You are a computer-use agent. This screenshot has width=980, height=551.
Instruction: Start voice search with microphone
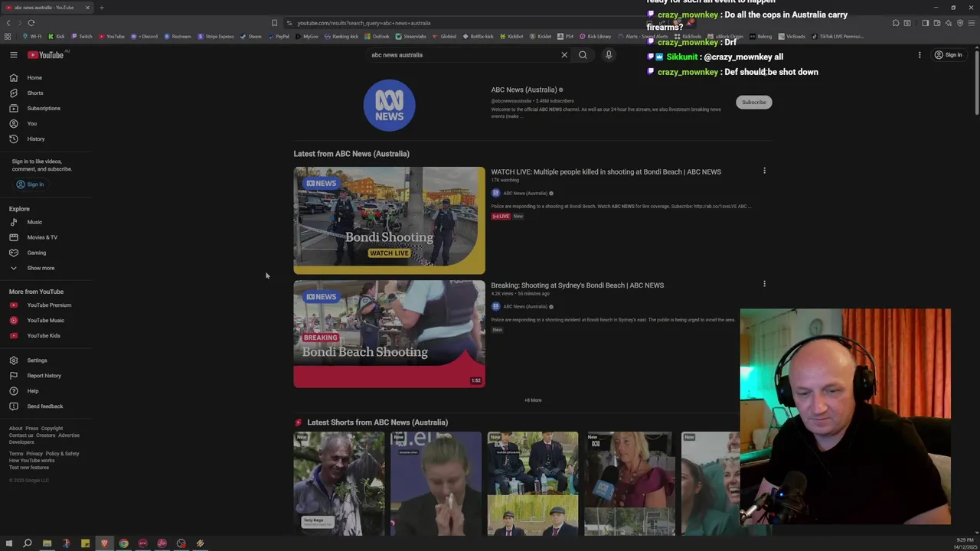[x=609, y=55]
